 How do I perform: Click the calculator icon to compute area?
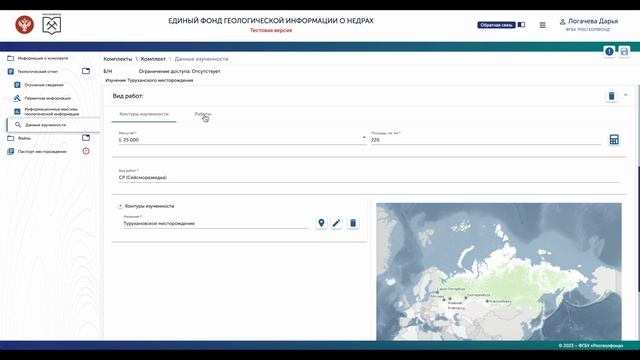pos(614,140)
